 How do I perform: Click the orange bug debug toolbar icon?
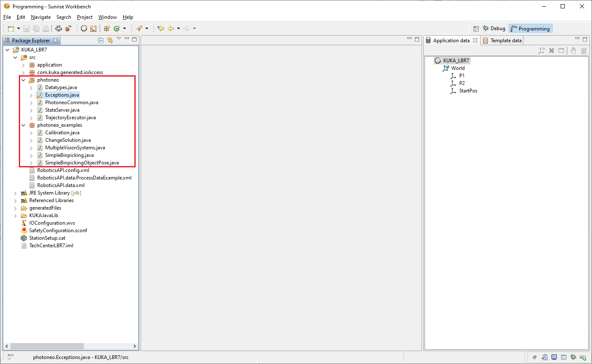tap(68, 28)
